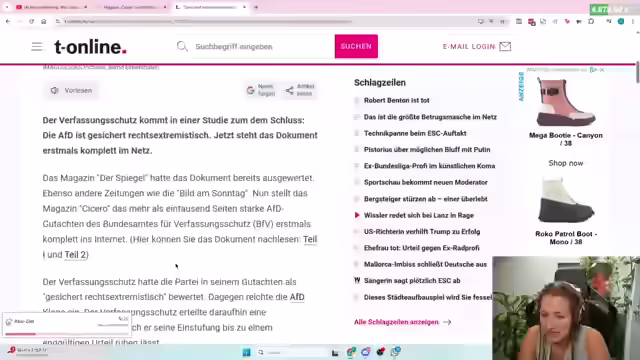Click the red round taskbar icon
The height and width of the screenshot is (360, 640).
point(380,352)
